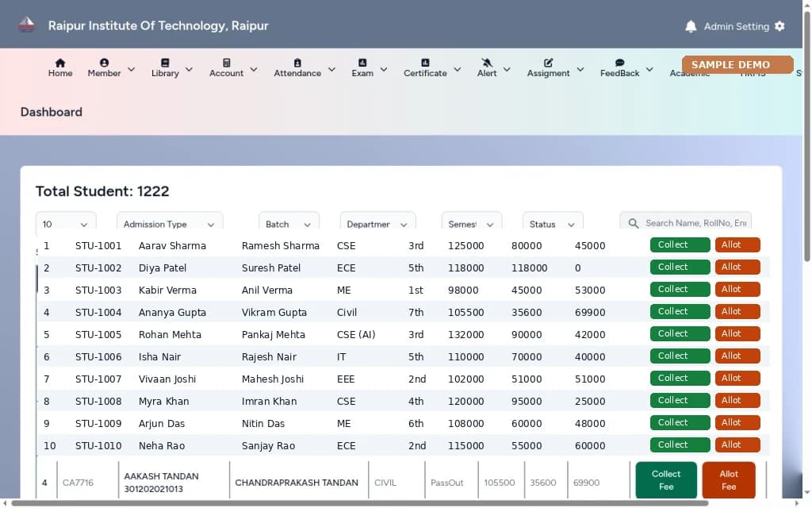812x508 pixels.
Task: Expand the Account menu chevron
Action: click(x=254, y=69)
